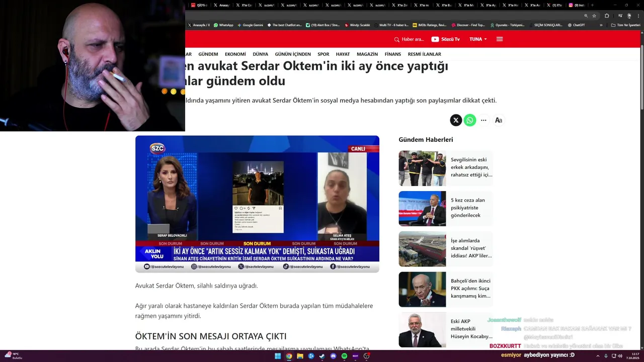This screenshot has width=644, height=362.
Task: Open Anasayfa / X bookmark
Action: pyautogui.click(x=199, y=25)
